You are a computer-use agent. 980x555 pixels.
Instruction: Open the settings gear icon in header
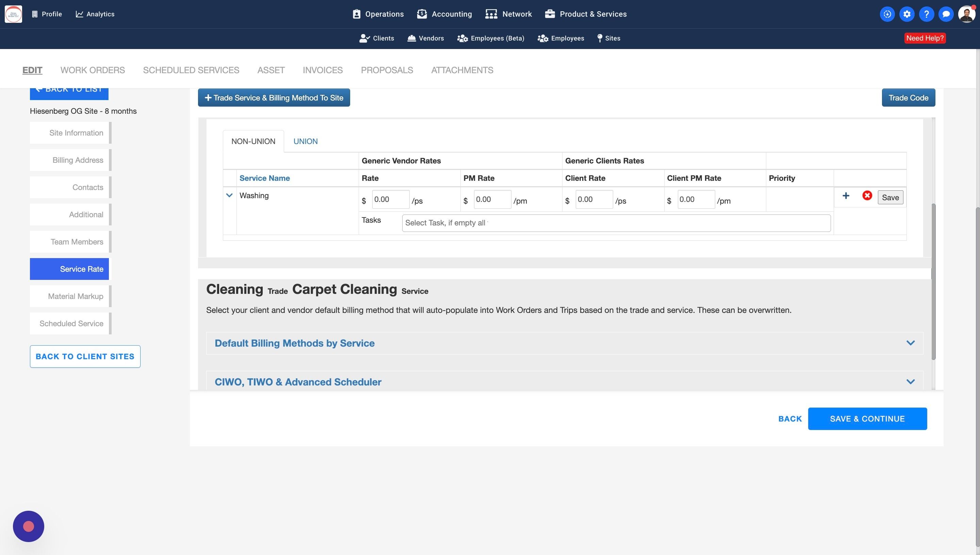click(906, 14)
